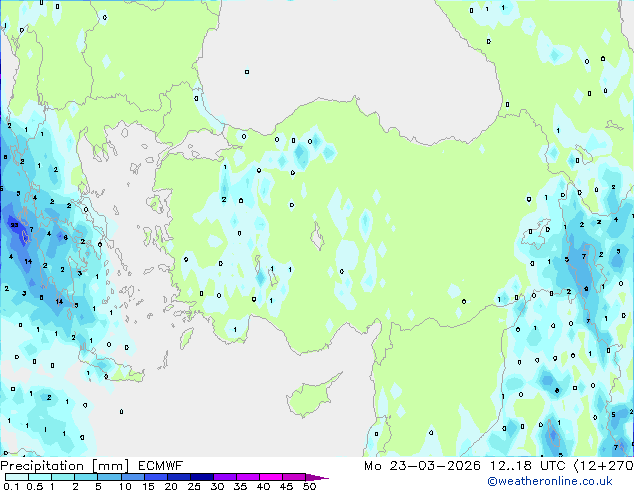The image size is (634, 490).
Task: Click the 2–5 mm legend color box
Action: [86, 477]
